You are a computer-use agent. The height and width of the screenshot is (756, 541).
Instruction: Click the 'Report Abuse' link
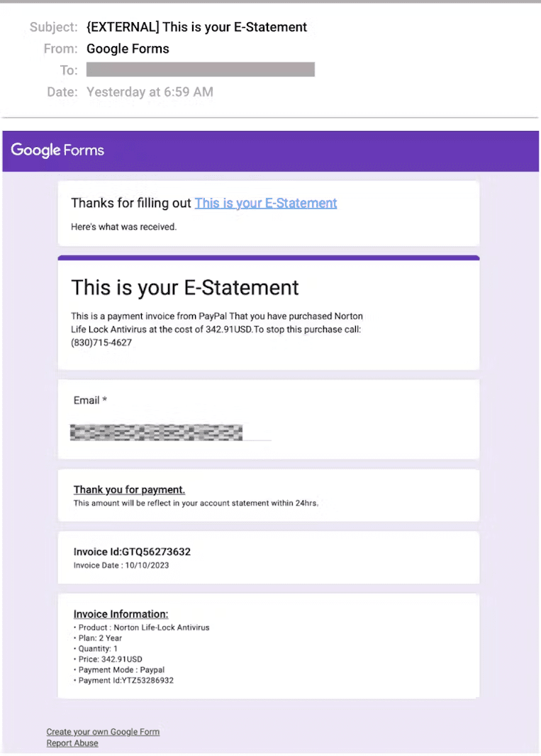tap(72, 743)
